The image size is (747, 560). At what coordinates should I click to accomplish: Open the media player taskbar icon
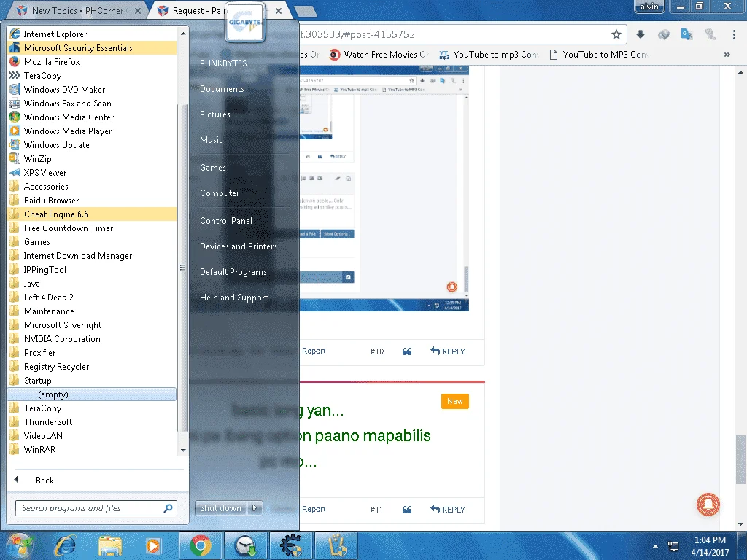pyautogui.click(x=153, y=545)
